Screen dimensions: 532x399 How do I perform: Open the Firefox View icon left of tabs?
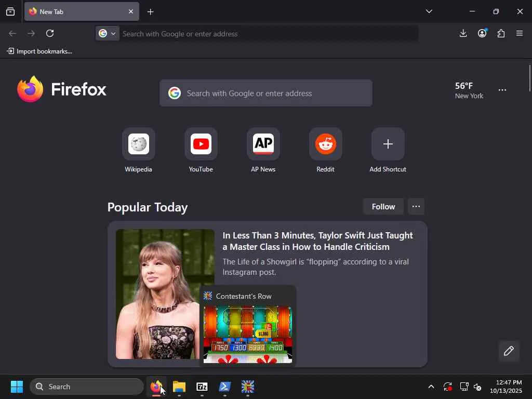coord(10,12)
